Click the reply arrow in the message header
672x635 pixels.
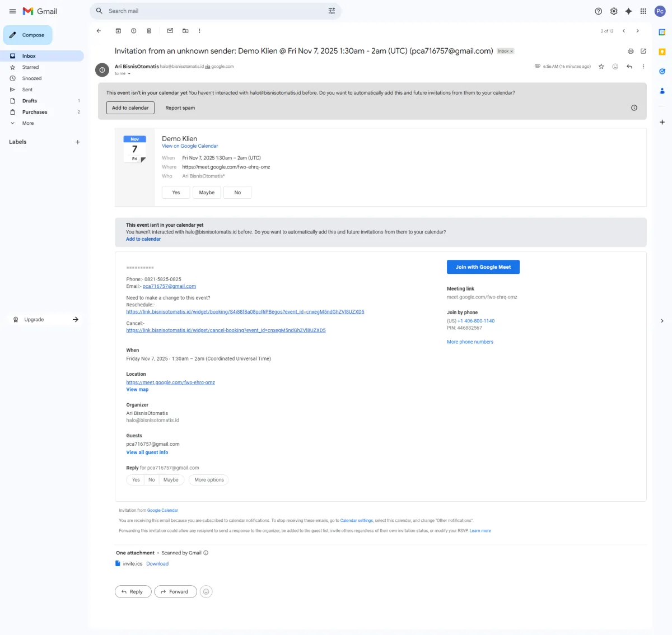tap(629, 67)
